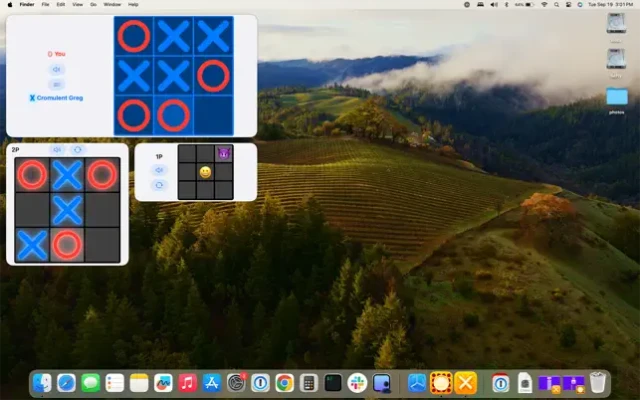
Task: Click the empty middle-left cell of the 2P board
Action: coord(32,210)
